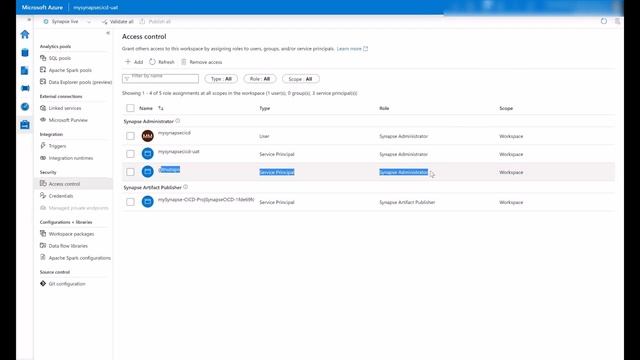Click Validate all button
The image size is (640, 360).
point(118,22)
